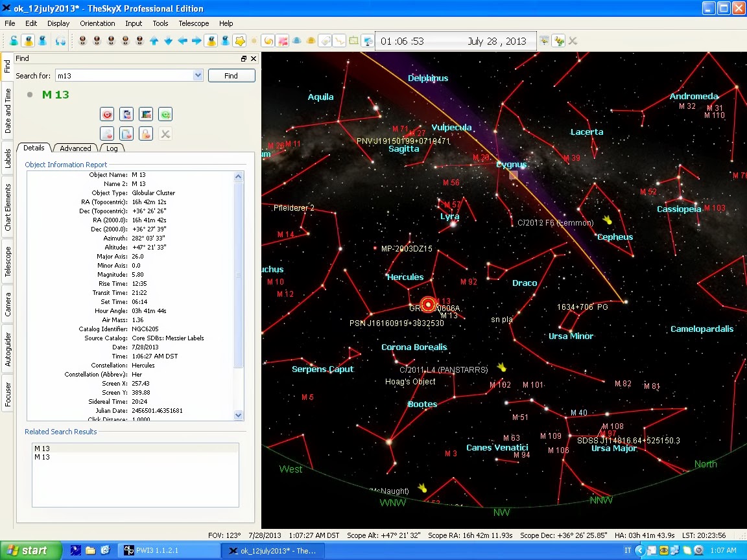Click the red target Center Object icon
This screenshot has height=560, width=747.
tap(107, 115)
